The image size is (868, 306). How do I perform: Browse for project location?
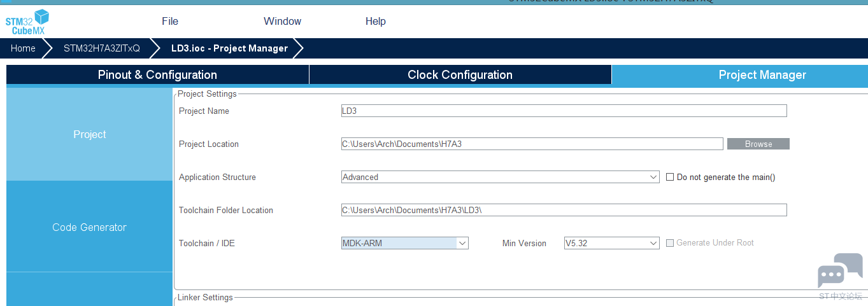(758, 144)
